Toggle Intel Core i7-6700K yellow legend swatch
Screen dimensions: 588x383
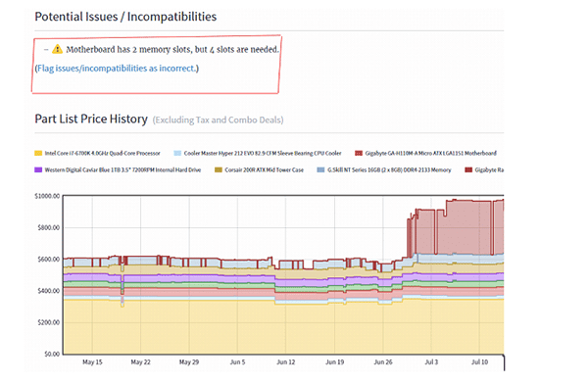pyautogui.click(x=38, y=153)
